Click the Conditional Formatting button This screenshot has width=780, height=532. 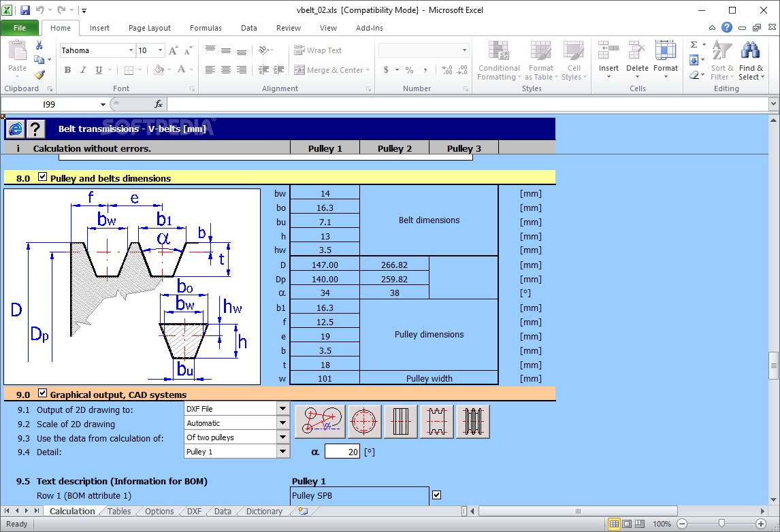pyautogui.click(x=498, y=61)
